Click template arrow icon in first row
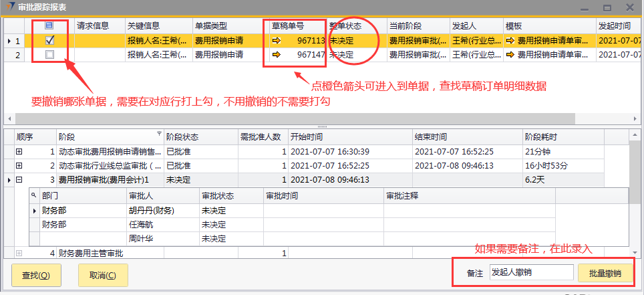The width and height of the screenshot is (644, 295). click(x=511, y=41)
